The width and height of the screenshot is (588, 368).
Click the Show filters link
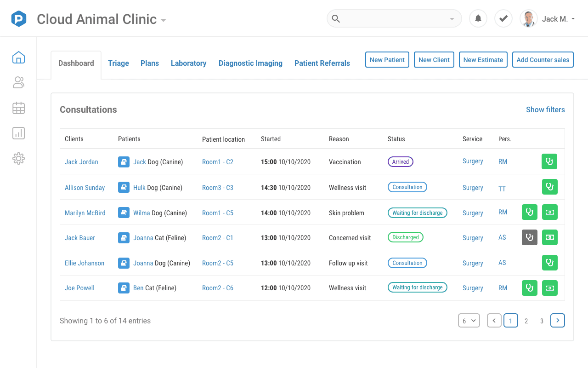(545, 109)
